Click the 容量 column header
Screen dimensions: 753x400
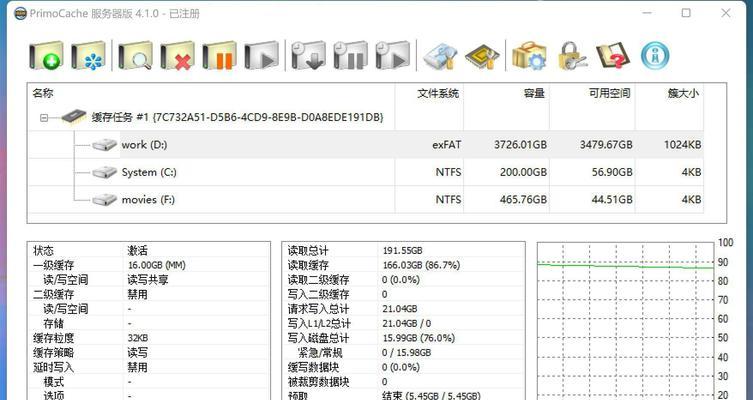pyautogui.click(x=534, y=93)
